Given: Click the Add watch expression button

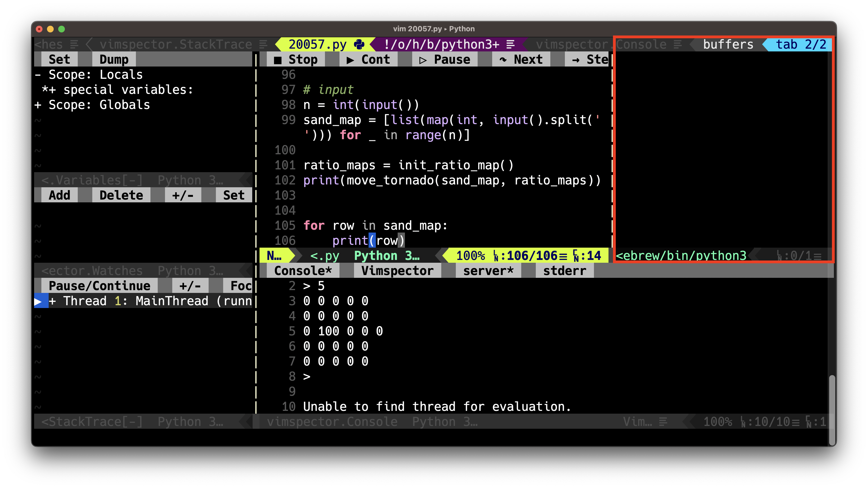Looking at the screenshot, I should (60, 195).
